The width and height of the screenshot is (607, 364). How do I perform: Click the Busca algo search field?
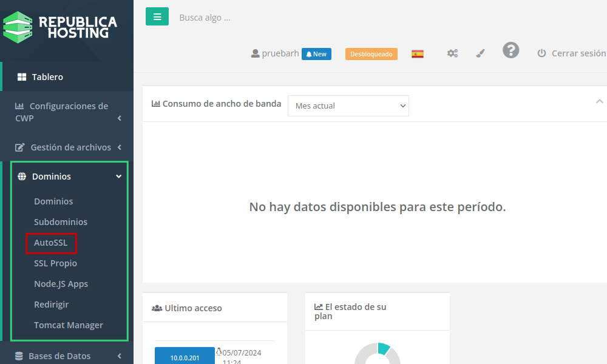pyautogui.click(x=243, y=18)
